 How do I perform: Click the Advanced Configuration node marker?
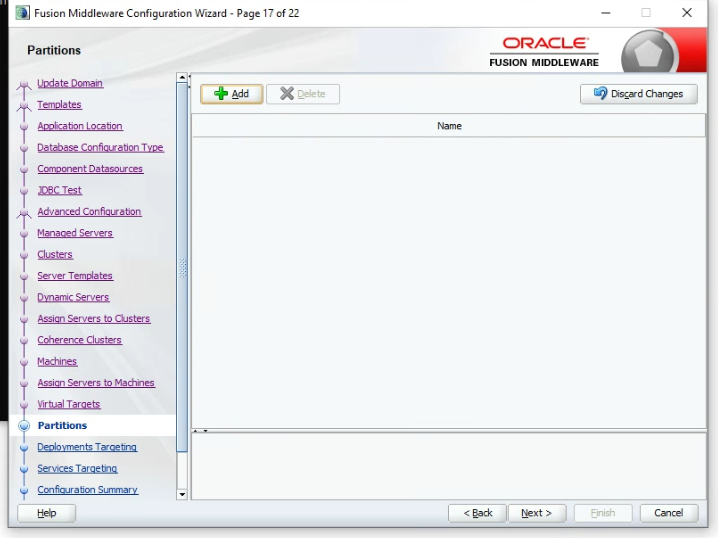24,212
